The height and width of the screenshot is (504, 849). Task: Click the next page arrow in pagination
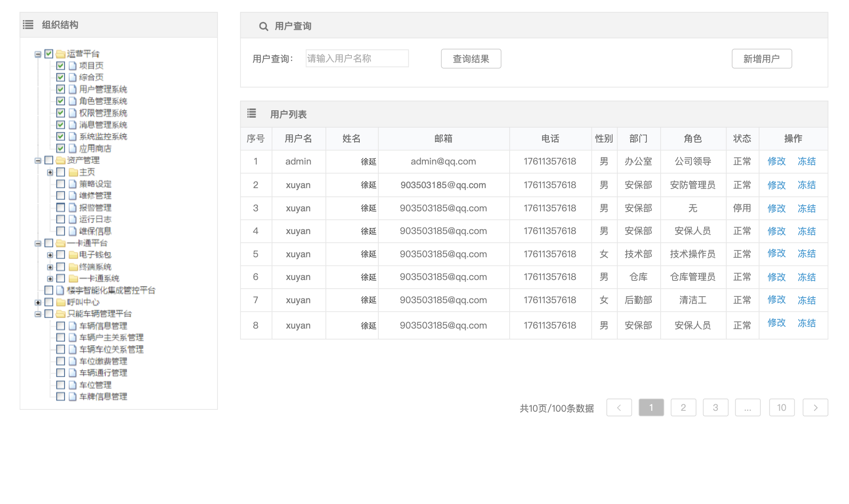pyautogui.click(x=815, y=407)
